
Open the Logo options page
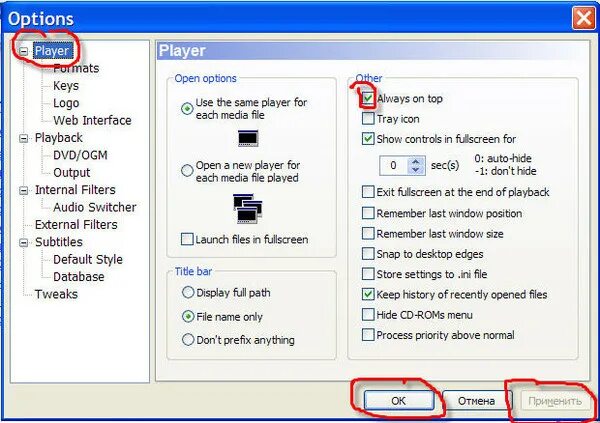point(66,103)
